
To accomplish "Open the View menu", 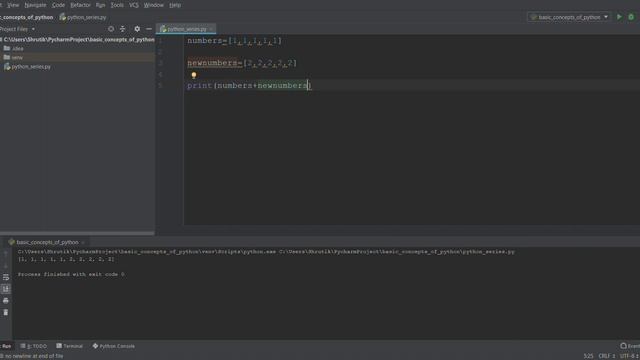I will (13, 5).
